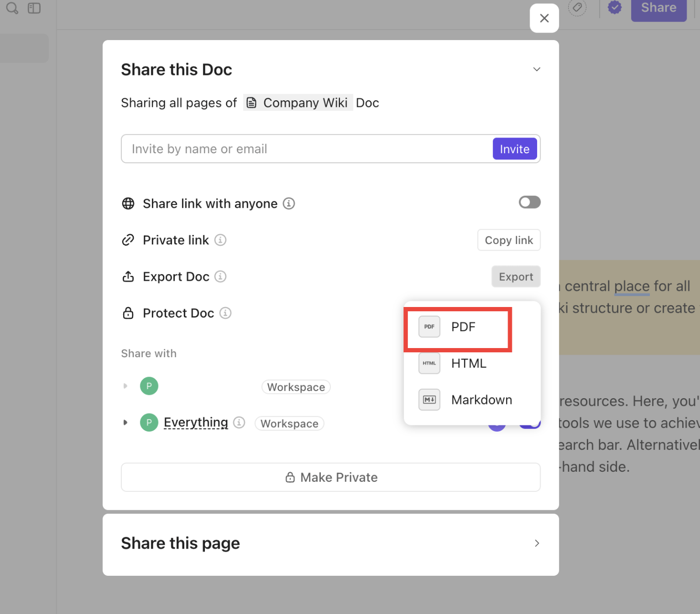Open search with the magnifier icon
700x614 pixels.
(11, 8)
